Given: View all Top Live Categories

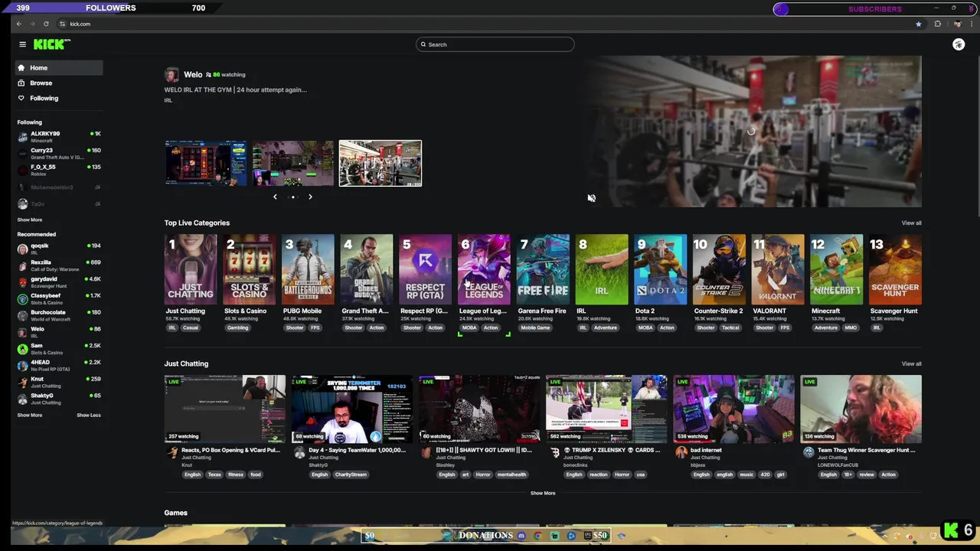Looking at the screenshot, I should [x=911, y=223].
